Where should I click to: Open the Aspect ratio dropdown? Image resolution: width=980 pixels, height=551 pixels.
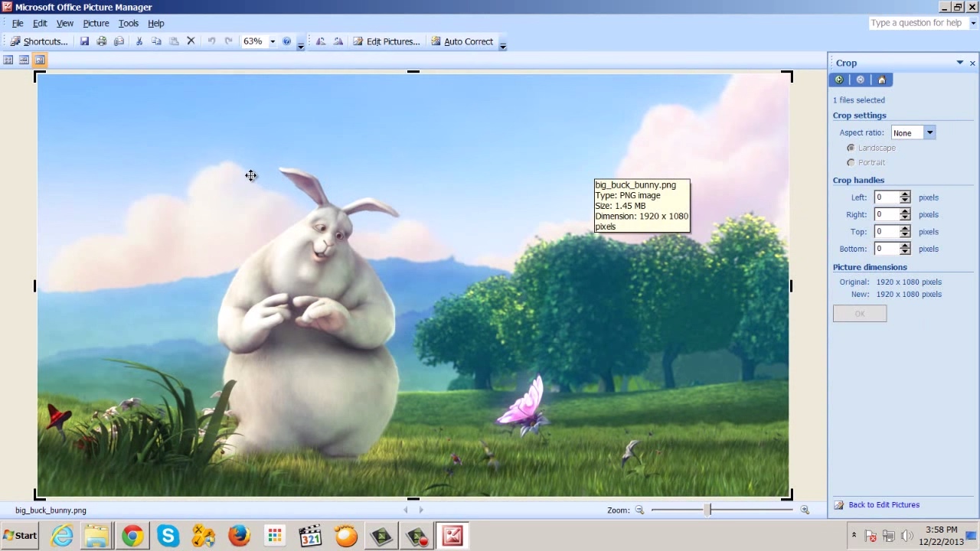click(929, 133)
